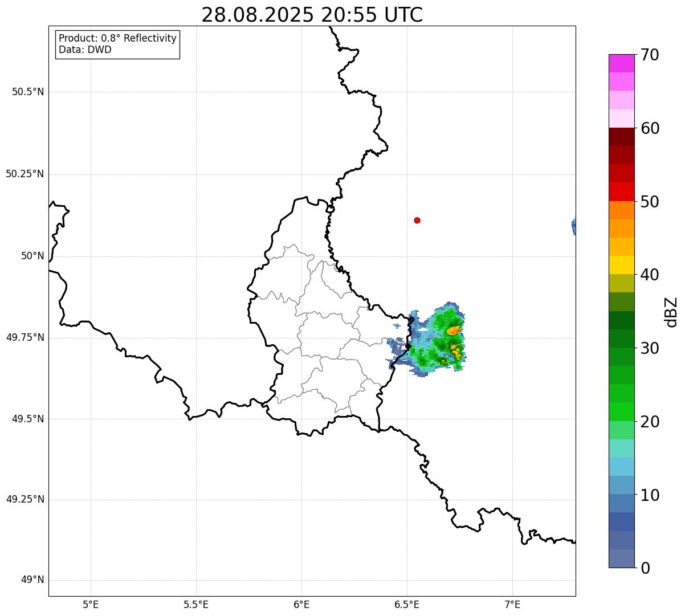Click the 6.5°E longitude label
This screenshot has height=616, width=685.
(407, 604)
